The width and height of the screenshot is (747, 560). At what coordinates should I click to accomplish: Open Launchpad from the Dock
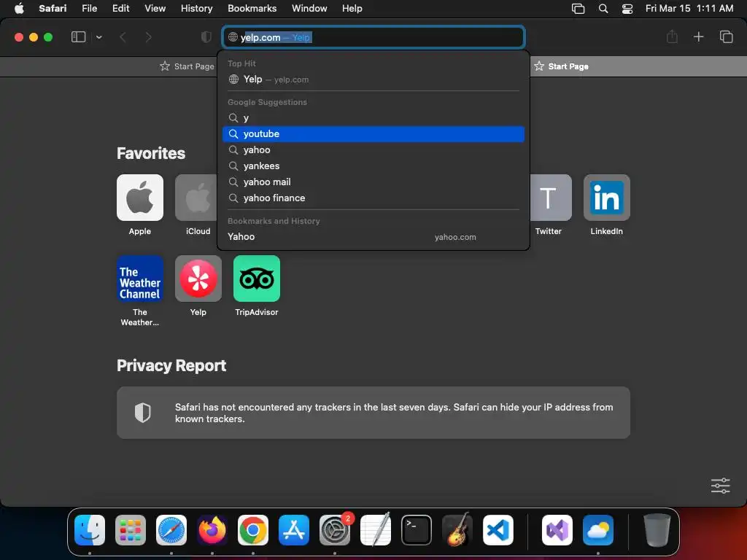[x=131, y=530]
